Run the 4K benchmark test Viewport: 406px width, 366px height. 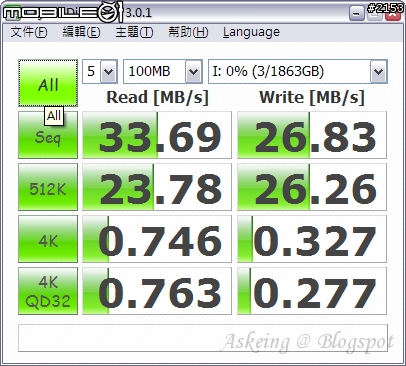pyautogui.click(x=48, y=239)
